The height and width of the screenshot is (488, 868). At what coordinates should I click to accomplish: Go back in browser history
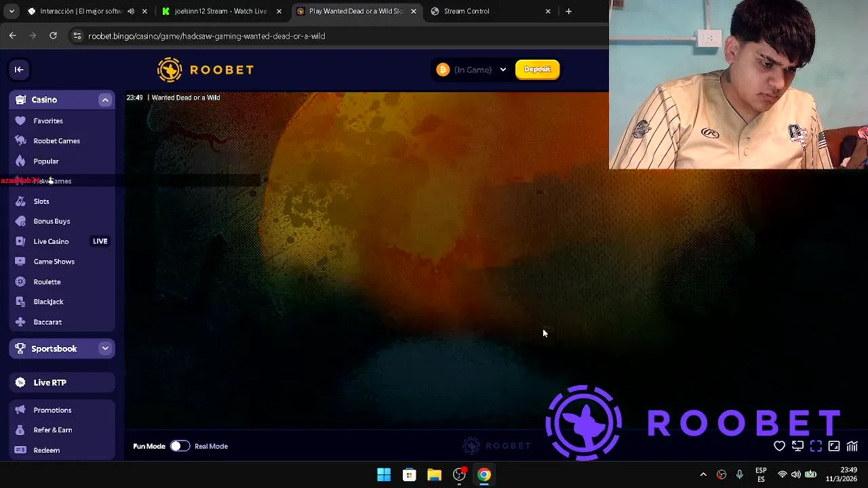pos(12,36)
